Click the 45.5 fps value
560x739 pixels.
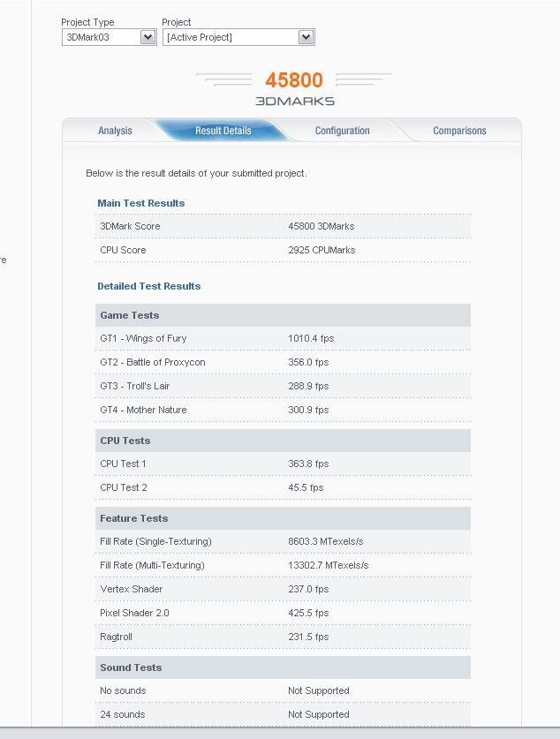306,487
